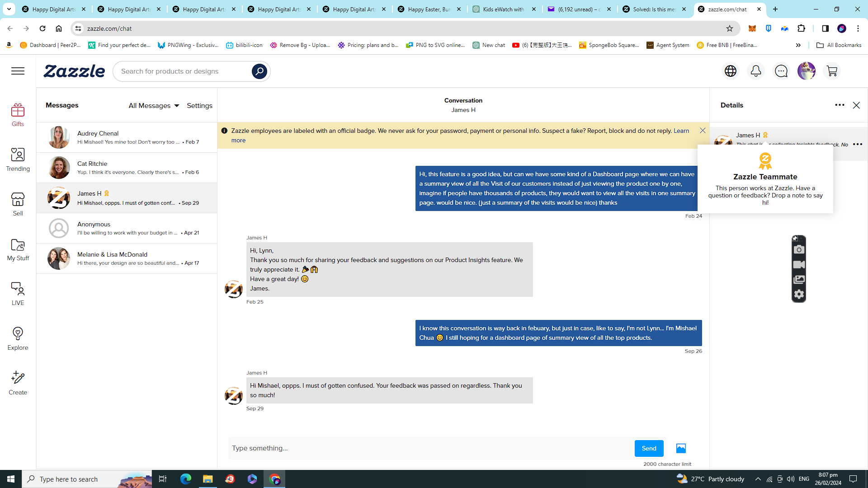The width and height of the screenshot is (868, 488).
Task: Open Chrome's three-dot menu
Action: pyautogui.click(x=858, y=28)
